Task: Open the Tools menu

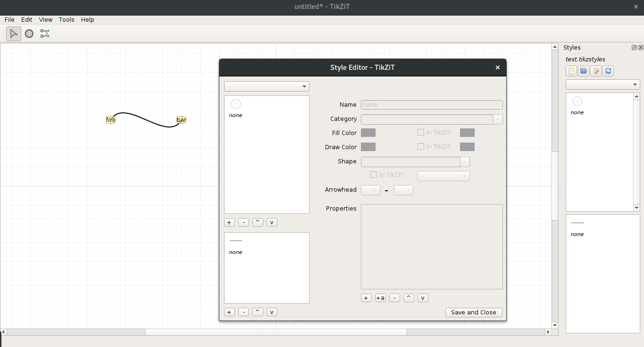Action: click(67, 19)
